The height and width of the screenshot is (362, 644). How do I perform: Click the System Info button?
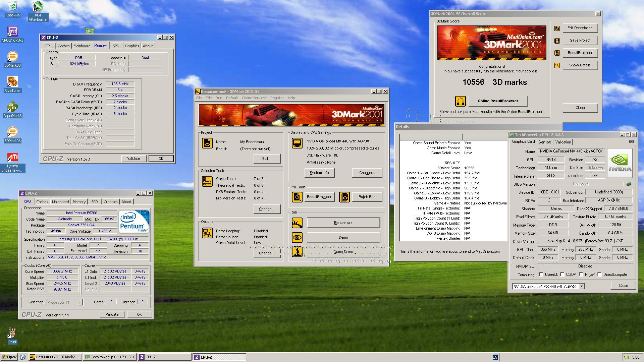coord(319,173)
